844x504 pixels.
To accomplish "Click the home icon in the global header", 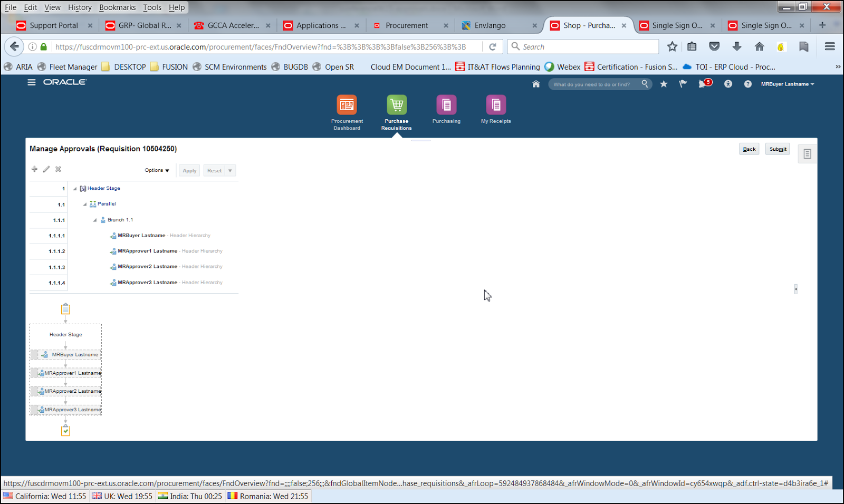I will click(535, 84).
